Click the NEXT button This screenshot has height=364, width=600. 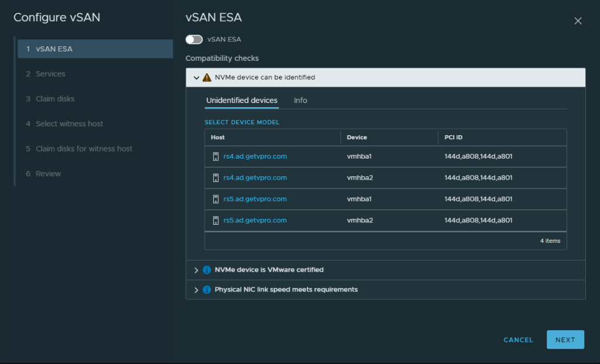pos(565,340)
